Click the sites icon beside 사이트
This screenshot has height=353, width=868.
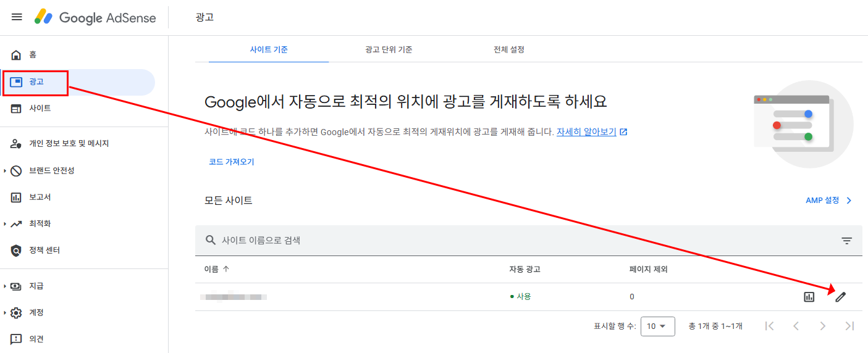pos(17,109)
